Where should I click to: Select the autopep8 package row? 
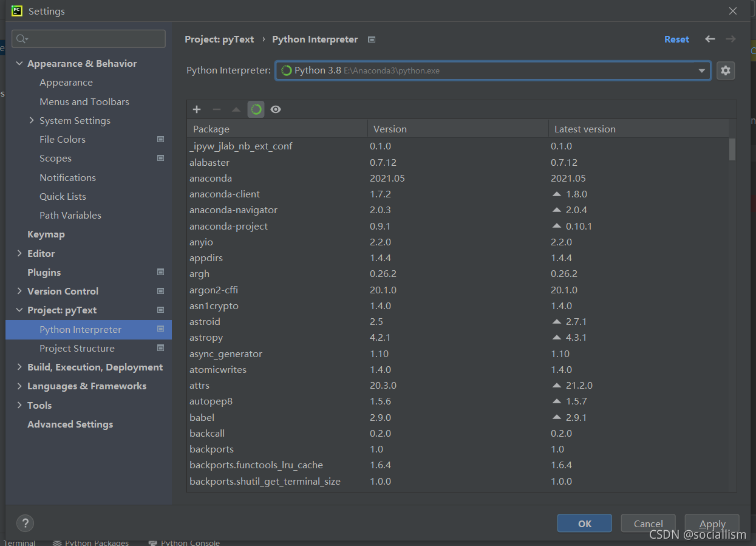click(458, 401)
